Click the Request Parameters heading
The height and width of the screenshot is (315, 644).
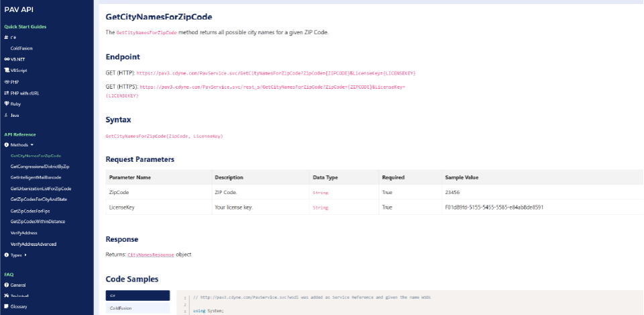pos(140,160)
